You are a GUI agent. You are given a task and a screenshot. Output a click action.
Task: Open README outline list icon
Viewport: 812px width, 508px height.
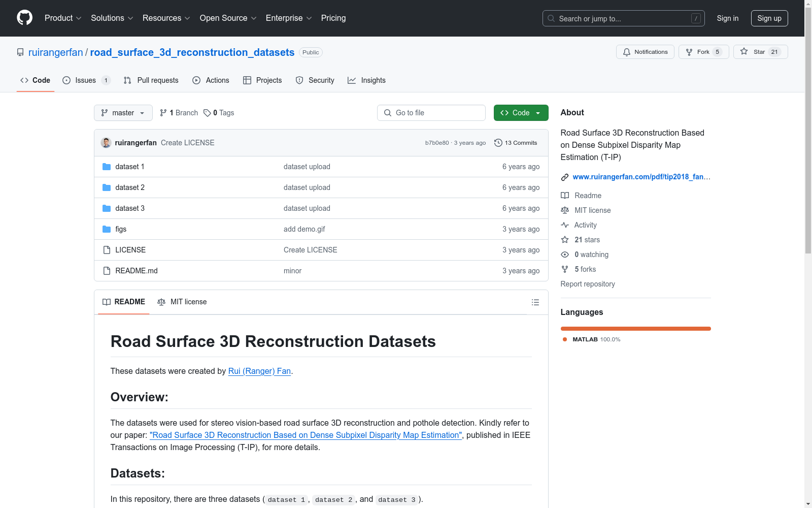(x=535, y=302)
